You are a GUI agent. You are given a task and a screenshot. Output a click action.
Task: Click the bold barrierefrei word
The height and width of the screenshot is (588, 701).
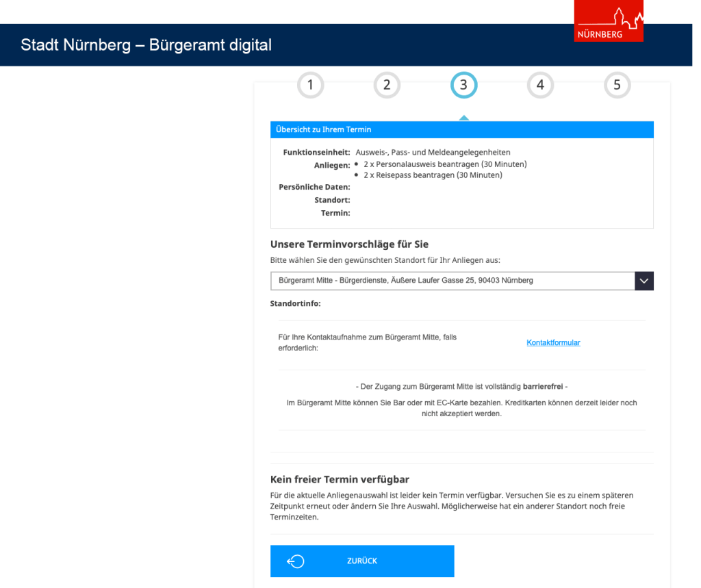click(543, 387)
